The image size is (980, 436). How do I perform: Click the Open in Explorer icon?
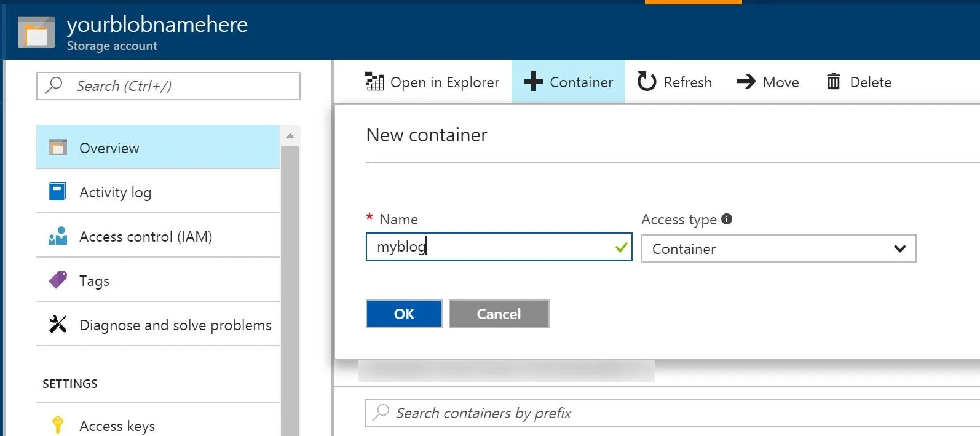[374, 81]
